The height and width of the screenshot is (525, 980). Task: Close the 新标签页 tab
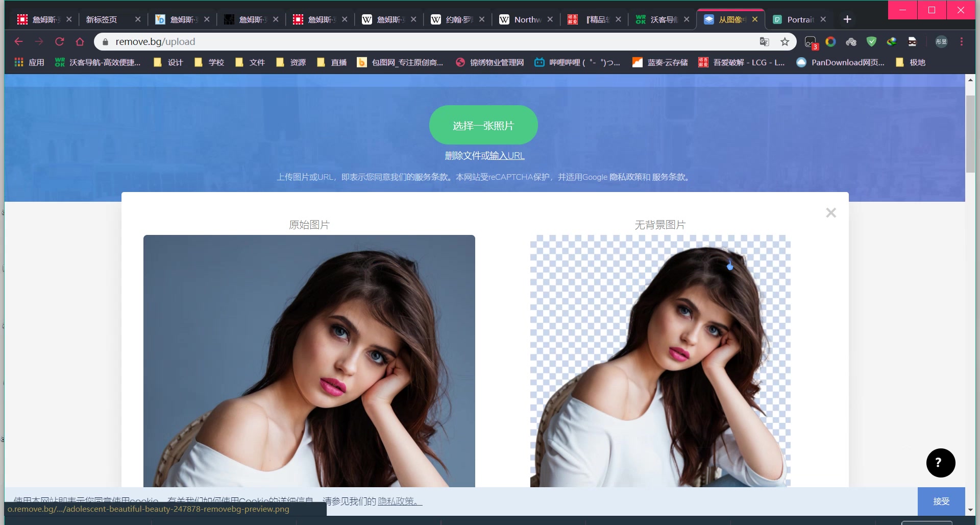(138, 19)
